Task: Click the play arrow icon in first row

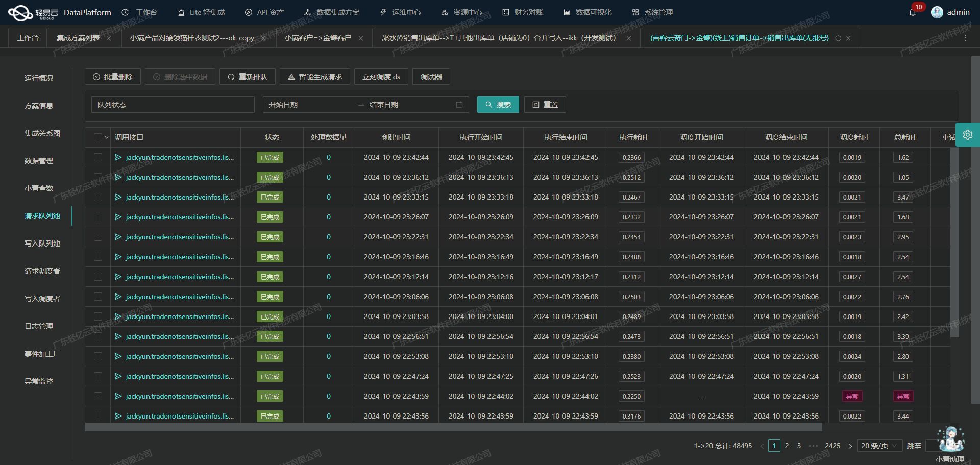Action: click(x=118, y=157)
